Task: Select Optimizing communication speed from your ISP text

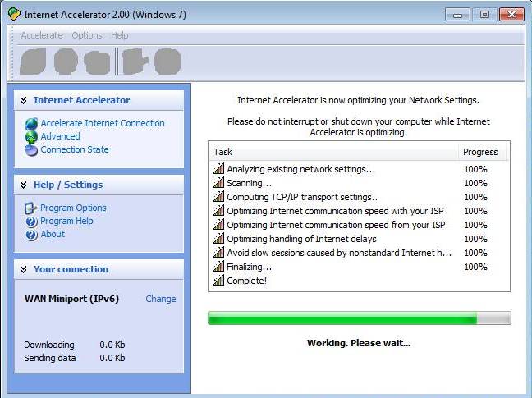Action: (x=336, y=225)
